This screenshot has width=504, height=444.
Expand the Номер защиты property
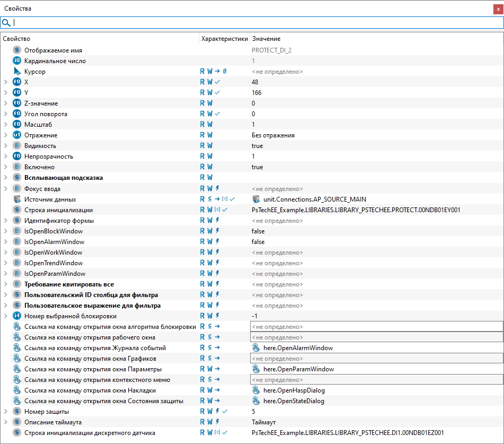point(5,412)
